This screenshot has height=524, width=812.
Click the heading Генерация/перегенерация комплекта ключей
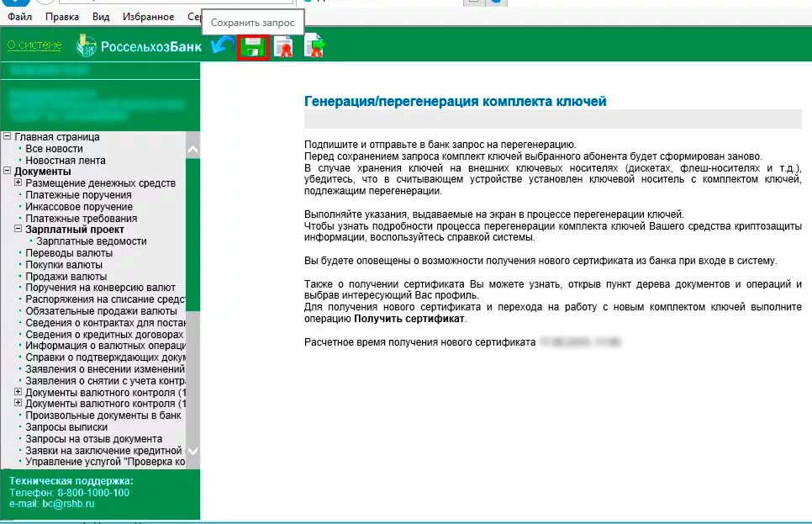point(456,101)
